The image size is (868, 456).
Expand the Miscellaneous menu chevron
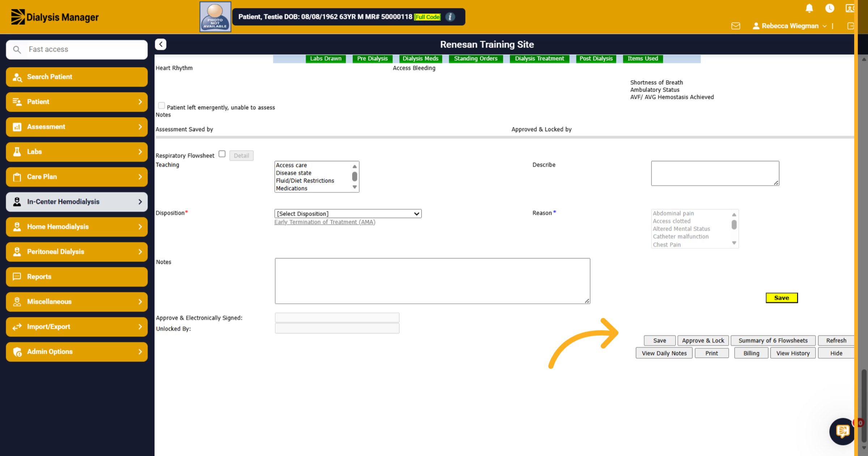click(140, 302)
